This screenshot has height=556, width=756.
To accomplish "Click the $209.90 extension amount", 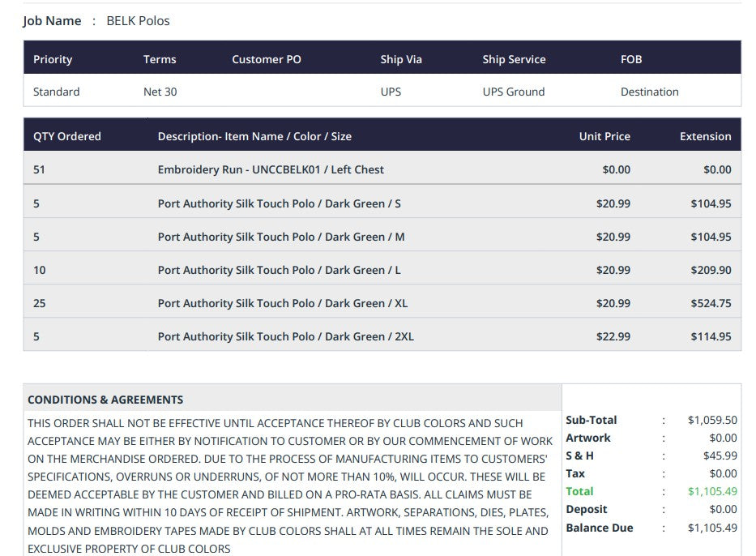I will (711, 270).
